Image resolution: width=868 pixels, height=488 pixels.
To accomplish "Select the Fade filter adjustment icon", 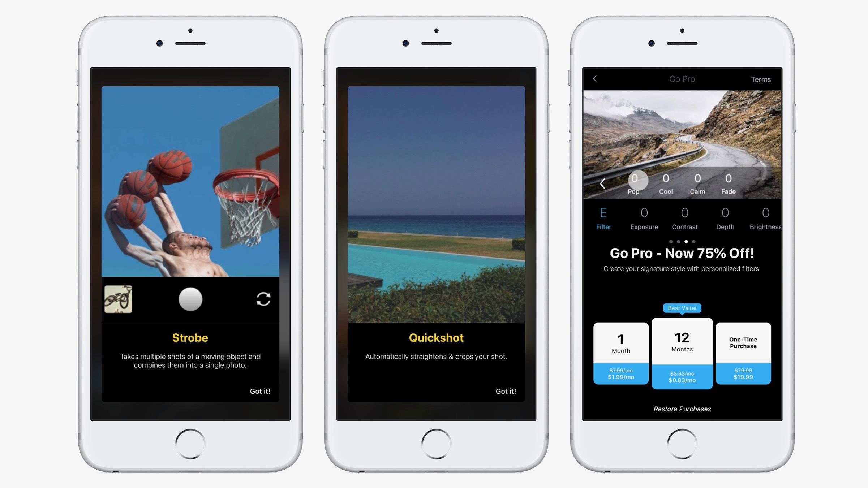I will (729, 182).
